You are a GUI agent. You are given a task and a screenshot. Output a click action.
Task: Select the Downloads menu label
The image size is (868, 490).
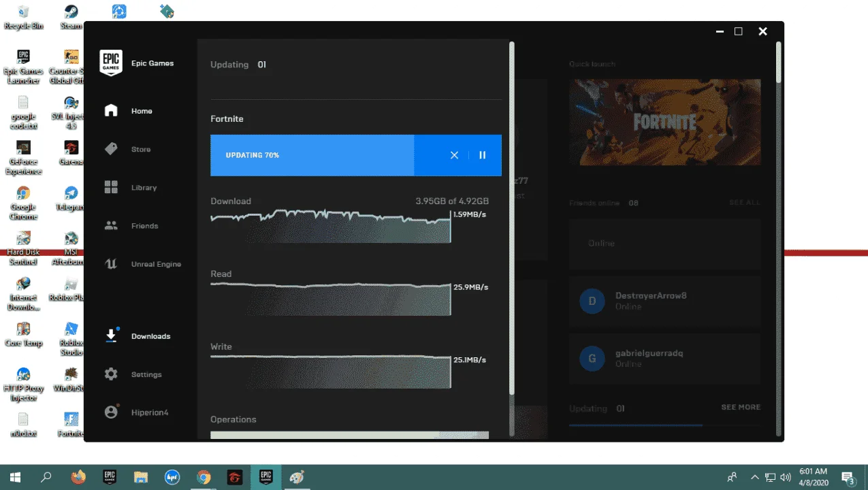click(150, 336)
